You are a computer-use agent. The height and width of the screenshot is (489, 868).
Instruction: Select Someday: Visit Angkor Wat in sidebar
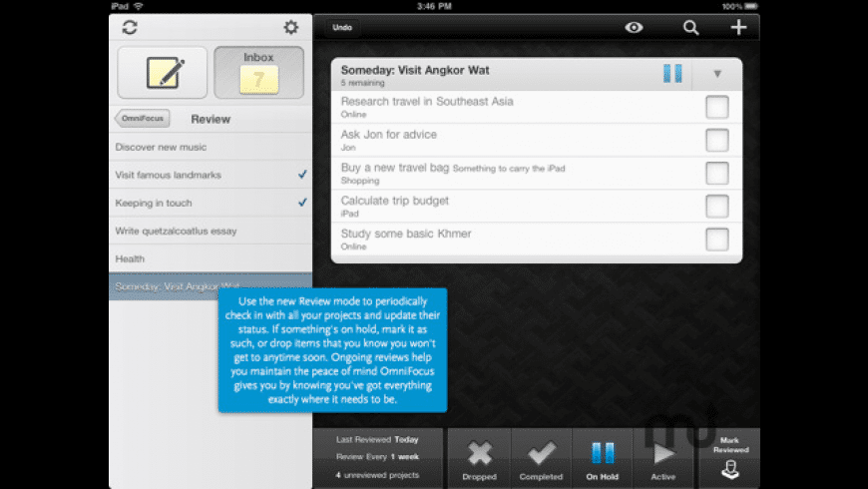click(211, 286)
